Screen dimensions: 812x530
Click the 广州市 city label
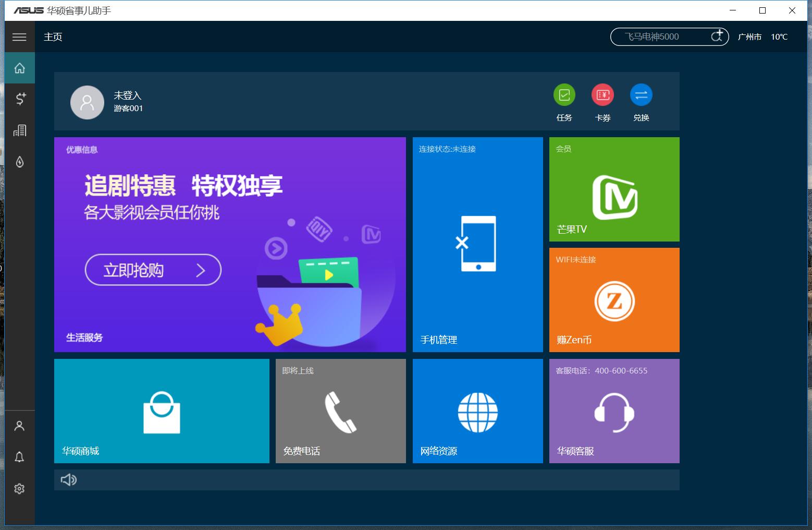749,37
